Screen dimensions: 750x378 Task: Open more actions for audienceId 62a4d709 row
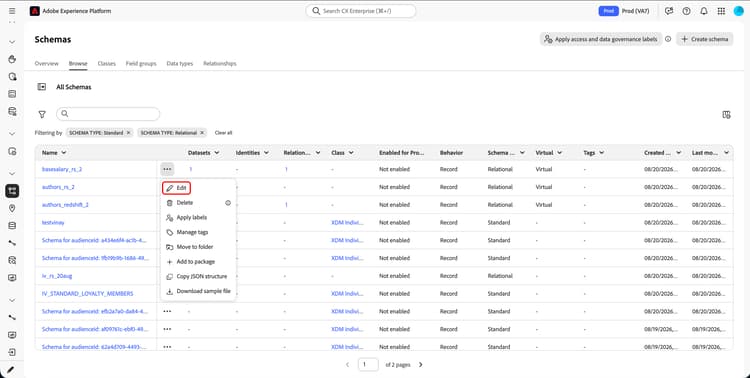(167, 347)
